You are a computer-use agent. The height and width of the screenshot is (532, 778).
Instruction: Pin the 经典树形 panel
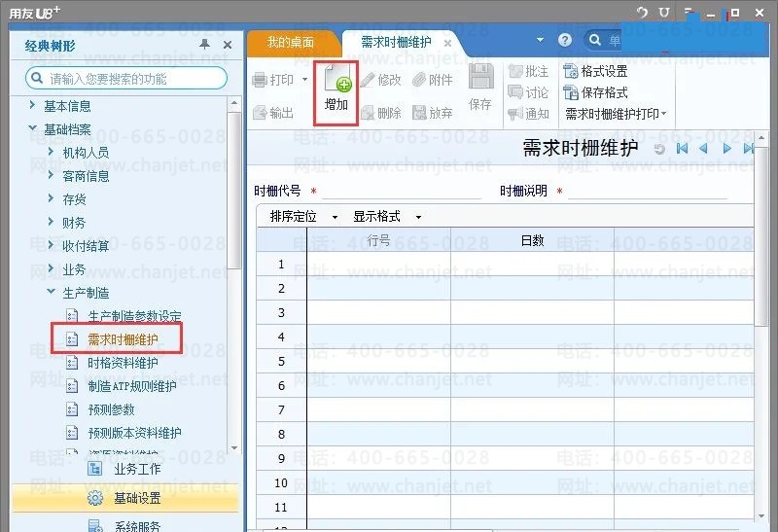(204, 45)
